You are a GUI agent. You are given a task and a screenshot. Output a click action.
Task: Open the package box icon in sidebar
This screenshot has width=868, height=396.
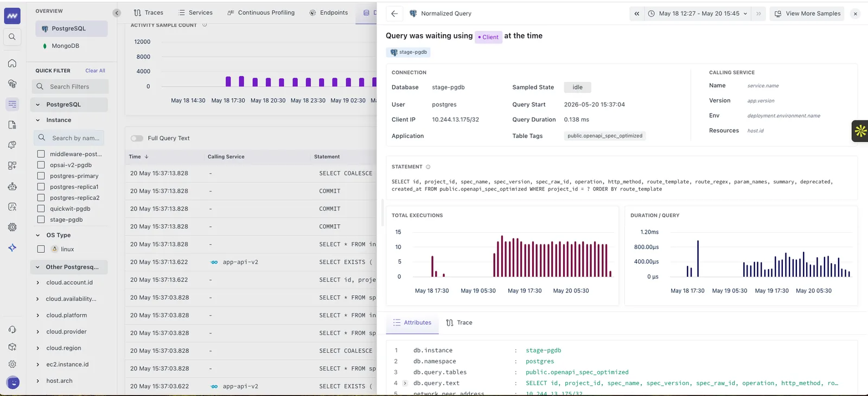[12, 347]
